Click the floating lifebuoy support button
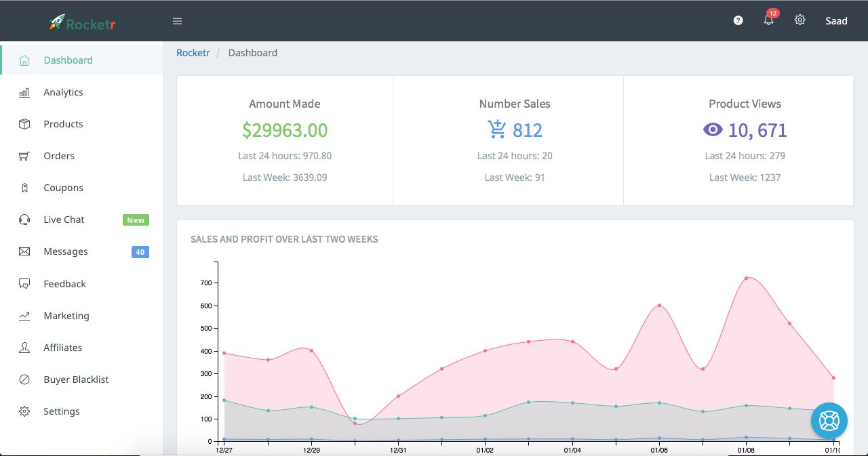Image resolution: width=868 pixels, height=456 pixels. pos(829,420)
